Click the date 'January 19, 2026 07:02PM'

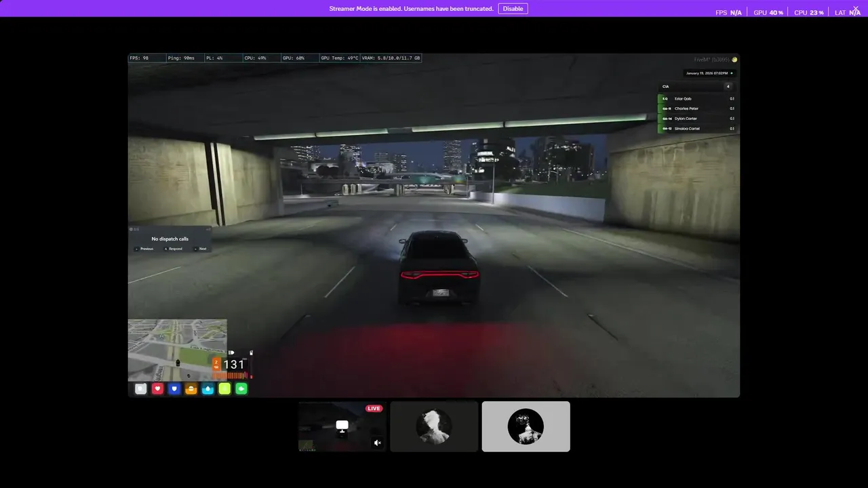707,73
